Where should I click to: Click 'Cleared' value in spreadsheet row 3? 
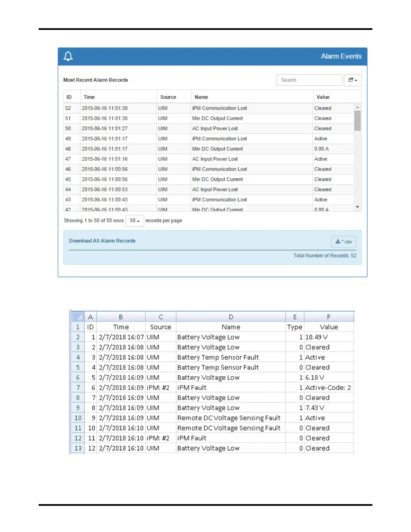point(329,347)
